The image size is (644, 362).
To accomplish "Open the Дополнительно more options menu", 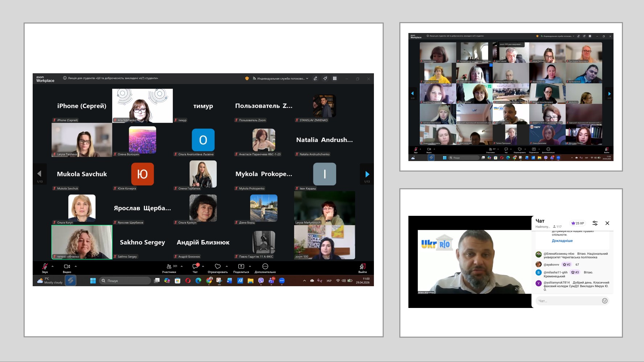I will click(265, 267).
